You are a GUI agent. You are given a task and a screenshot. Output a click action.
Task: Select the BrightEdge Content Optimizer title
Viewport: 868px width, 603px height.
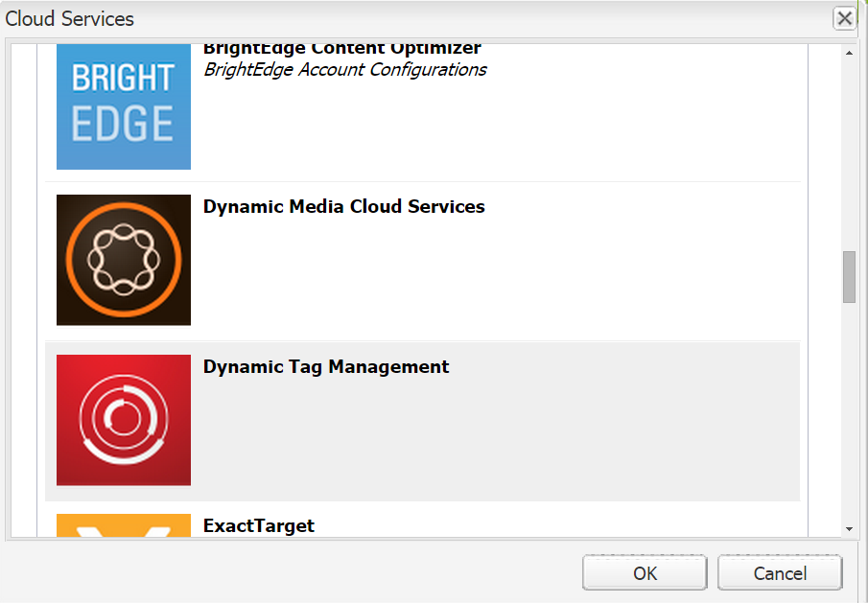[x=342, y=48]
